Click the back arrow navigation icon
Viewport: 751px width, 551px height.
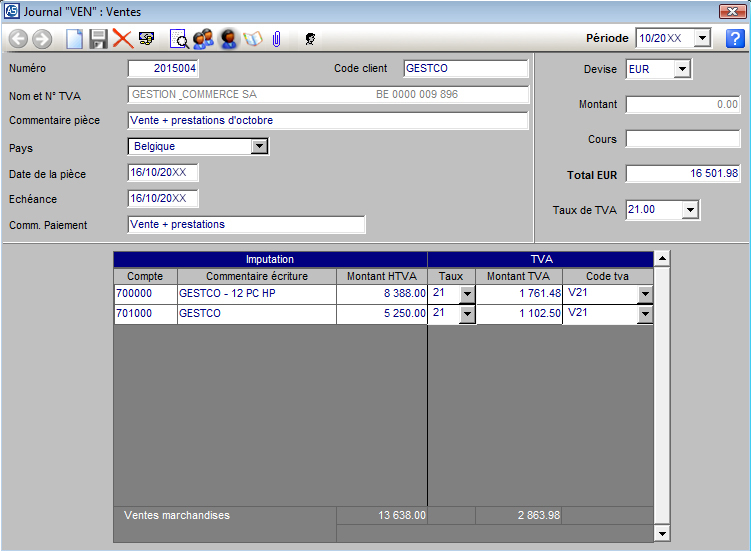pos(18,39)
